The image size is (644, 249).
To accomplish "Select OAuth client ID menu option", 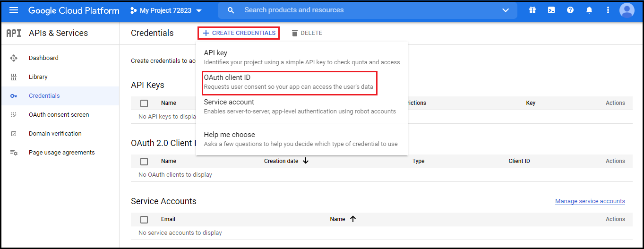I will 290,82.
